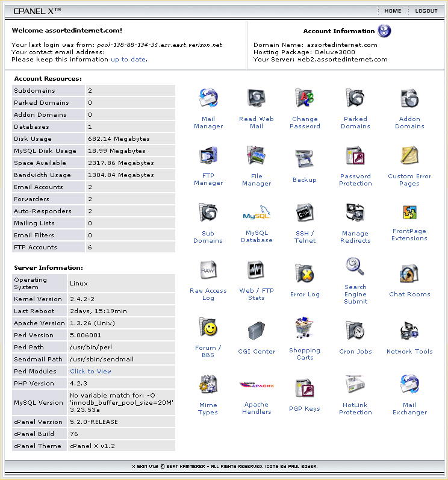
Task: Click the Network Tools text label
Action: point(409,352)
